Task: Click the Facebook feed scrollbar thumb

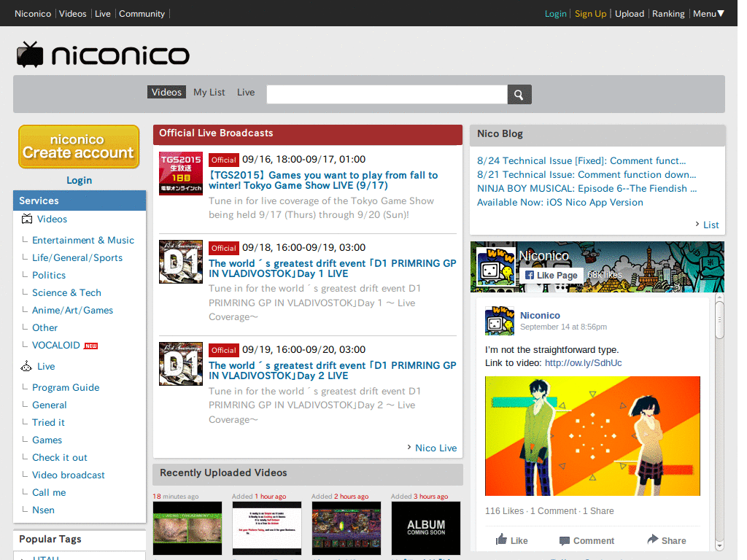Action: click(x=719, y=321)
